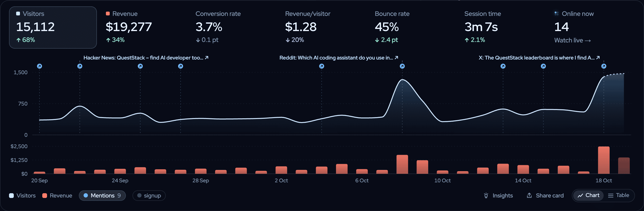Viewport: 644px width, 211px height.
Task: Select the Visitors metric card
Action: tap(53, 28)
